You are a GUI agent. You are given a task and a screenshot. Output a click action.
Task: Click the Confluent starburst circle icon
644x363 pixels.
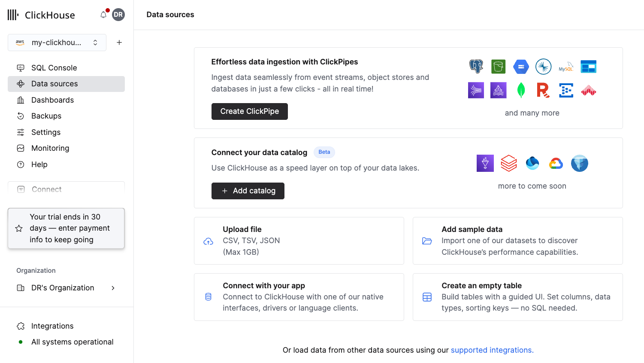click(x=544, y=67)
